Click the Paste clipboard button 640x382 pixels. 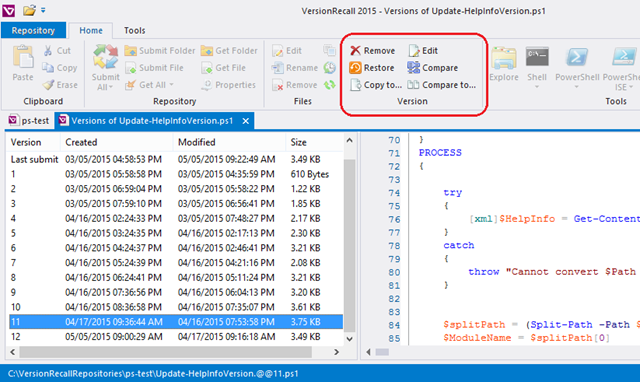coord(23,63)
